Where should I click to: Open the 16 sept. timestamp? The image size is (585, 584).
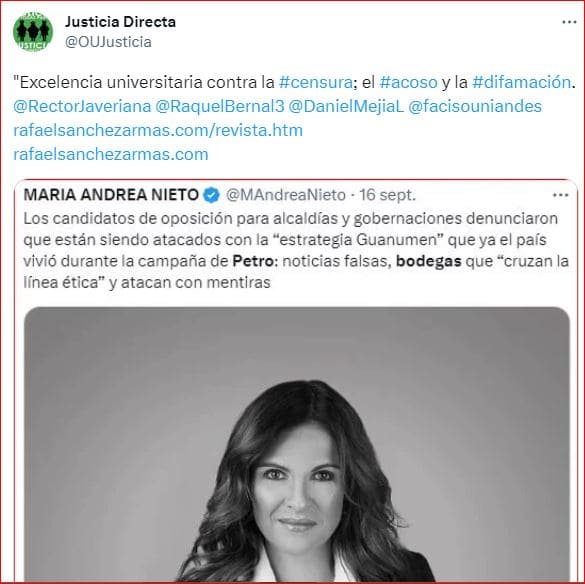387,195
